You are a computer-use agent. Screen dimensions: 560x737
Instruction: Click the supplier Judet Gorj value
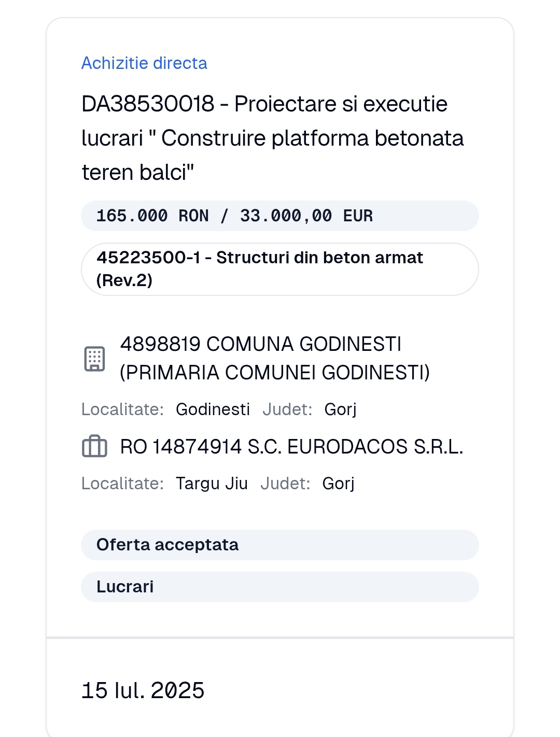338,484
